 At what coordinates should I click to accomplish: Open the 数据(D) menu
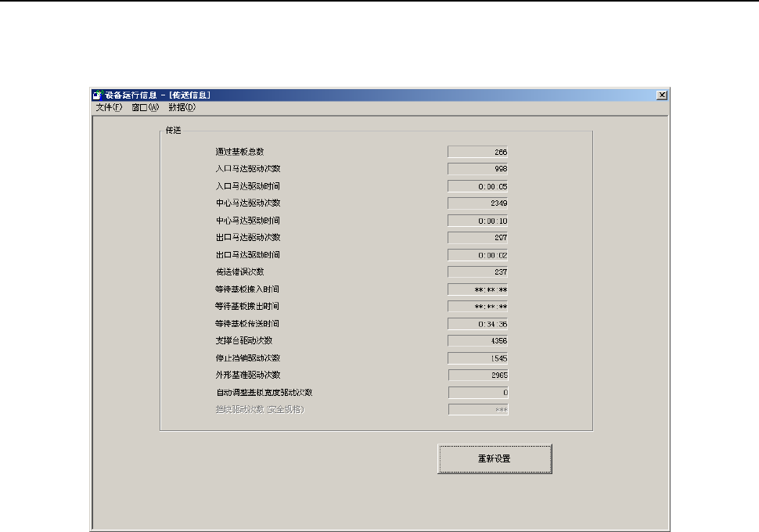coord(182,107)
